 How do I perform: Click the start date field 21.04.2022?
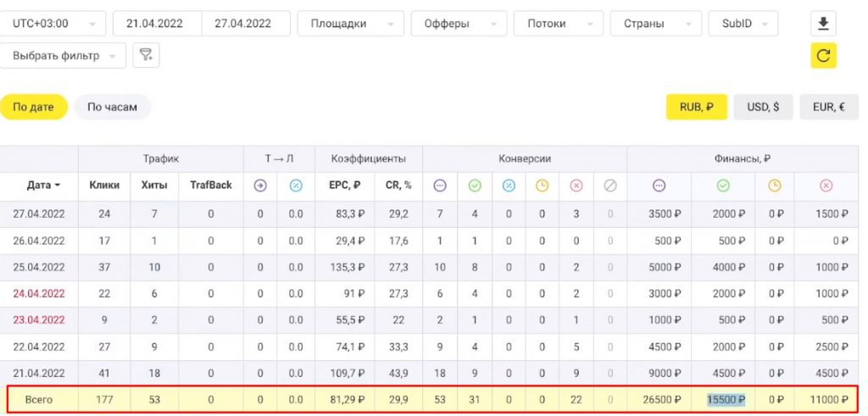click(x=157, y=24)
